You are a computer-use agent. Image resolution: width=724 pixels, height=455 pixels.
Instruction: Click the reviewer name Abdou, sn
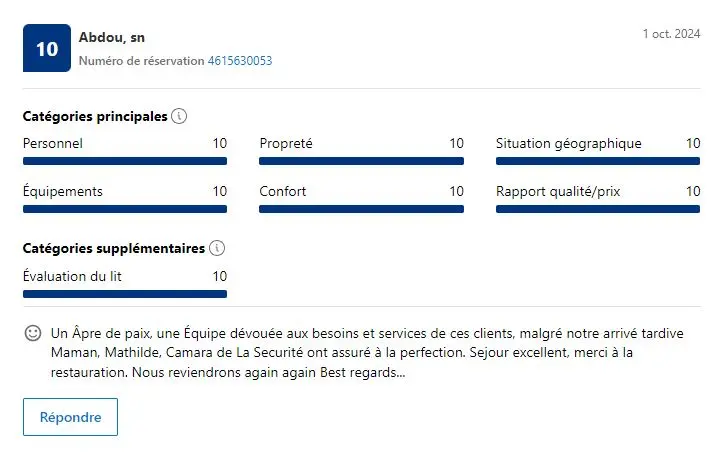coord(112,37)
